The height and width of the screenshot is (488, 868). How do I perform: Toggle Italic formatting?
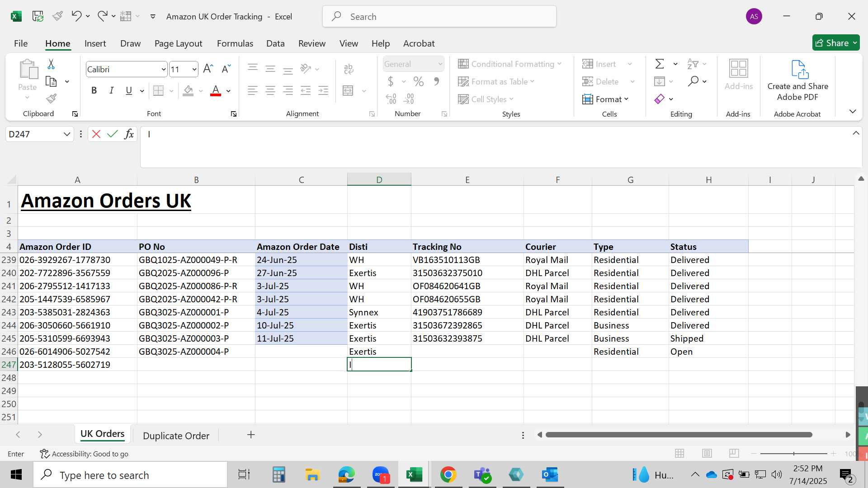[x=111, y=91]
